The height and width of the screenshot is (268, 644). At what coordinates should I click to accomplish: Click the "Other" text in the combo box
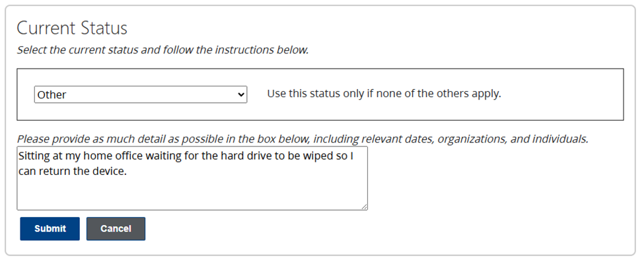click(52, 95)
